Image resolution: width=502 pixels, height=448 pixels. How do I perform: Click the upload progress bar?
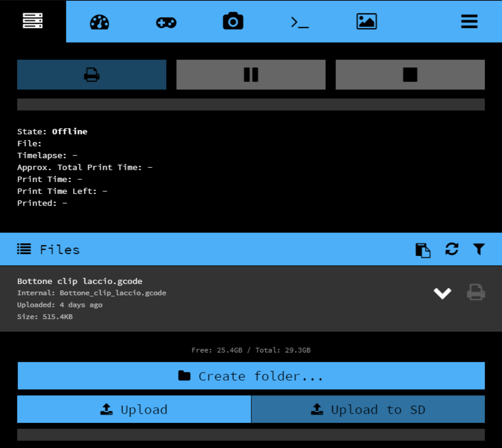tap(251, 435)
